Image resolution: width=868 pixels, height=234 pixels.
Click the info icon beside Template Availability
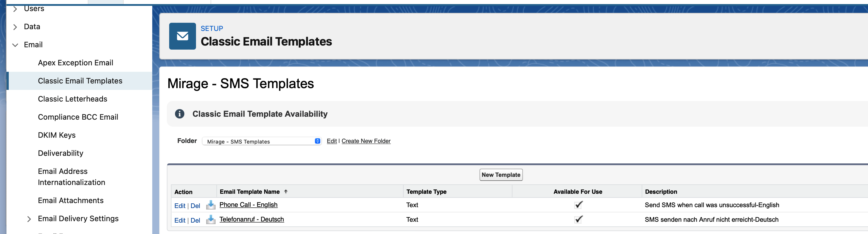(x=180, y=113)
